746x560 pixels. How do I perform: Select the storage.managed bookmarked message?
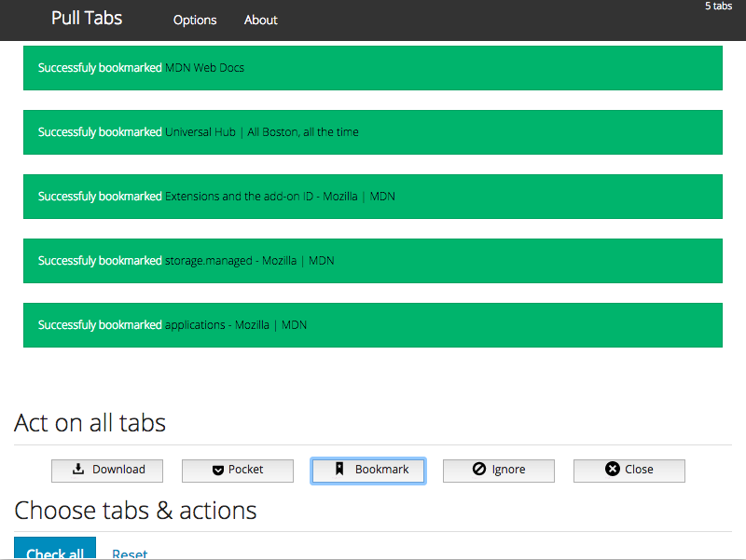pyautogui.click(x=373, y=261)
